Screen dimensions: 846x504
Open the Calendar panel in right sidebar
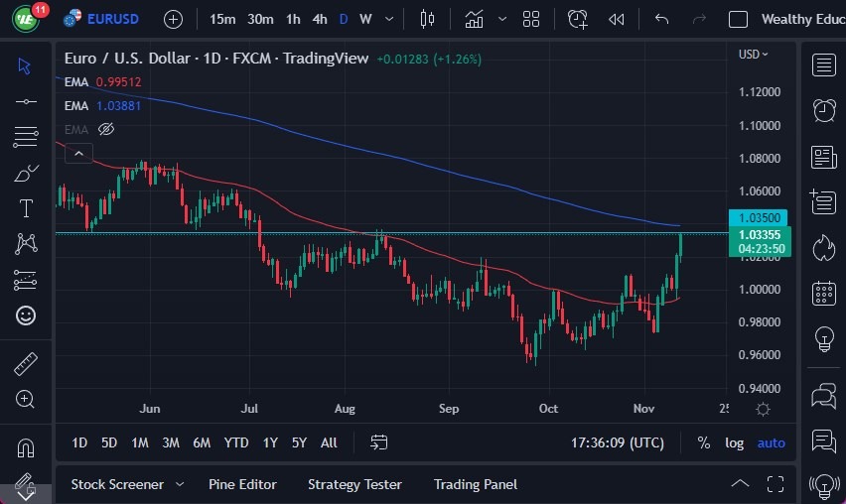pyautogui.click(x=823, y=293)
